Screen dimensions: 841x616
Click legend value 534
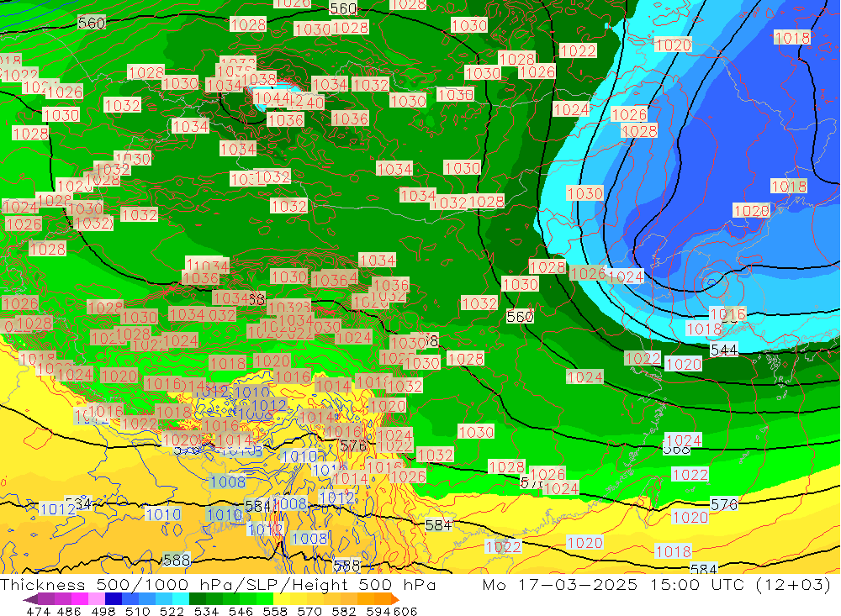(x=207, y=611)
